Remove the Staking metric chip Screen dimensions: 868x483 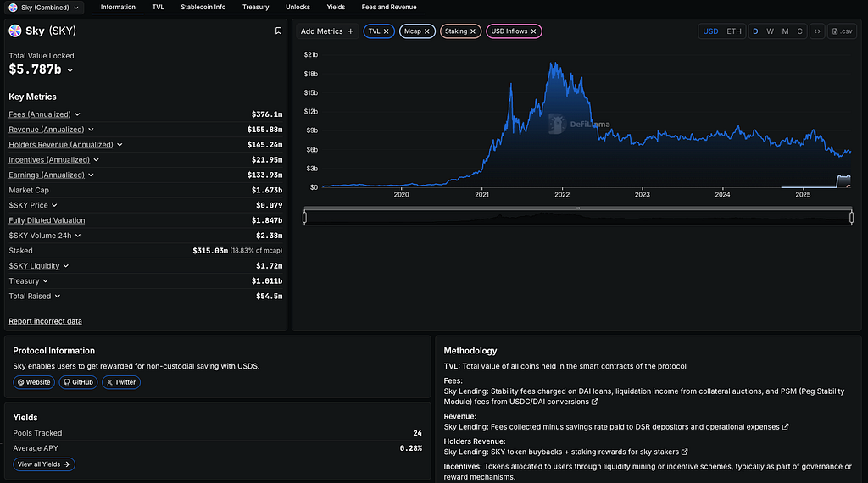(x=473, y=31)
